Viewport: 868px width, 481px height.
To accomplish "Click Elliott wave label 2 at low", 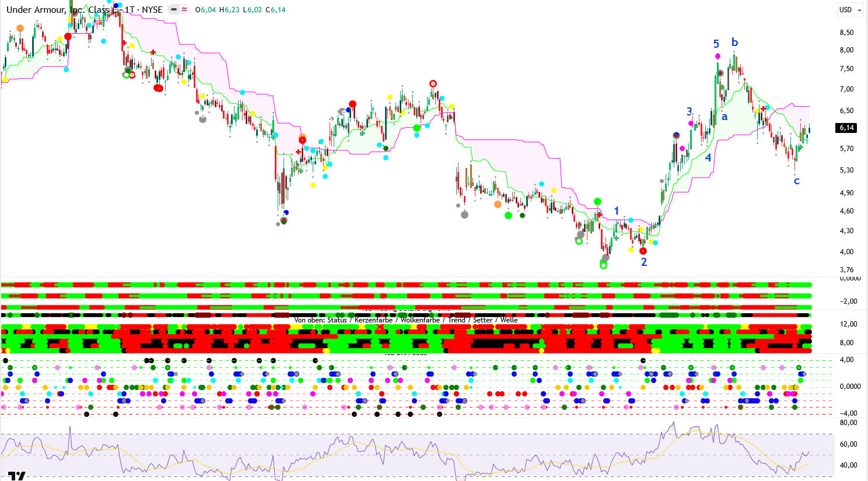I will tap(644, 262).
